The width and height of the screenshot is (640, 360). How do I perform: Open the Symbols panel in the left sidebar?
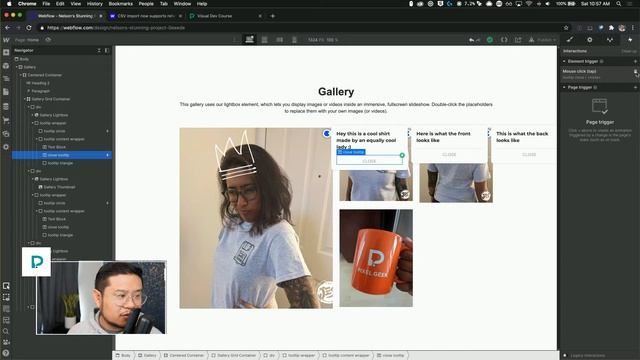tap(6, 66)
